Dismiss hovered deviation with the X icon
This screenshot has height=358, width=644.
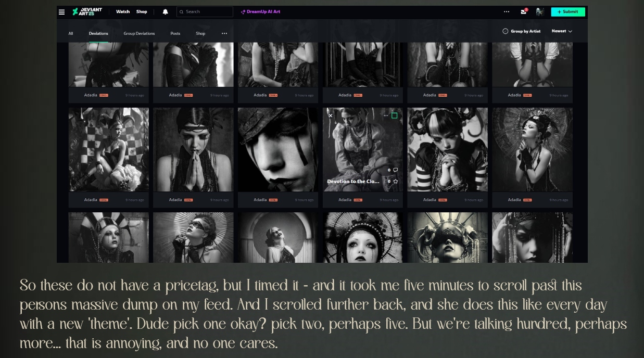[x=331, y=116]
